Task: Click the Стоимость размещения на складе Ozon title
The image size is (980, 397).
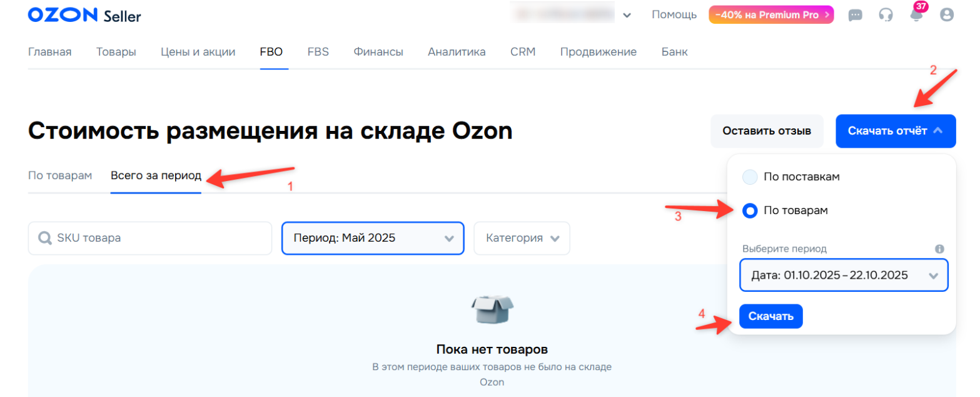Action: 270,131
